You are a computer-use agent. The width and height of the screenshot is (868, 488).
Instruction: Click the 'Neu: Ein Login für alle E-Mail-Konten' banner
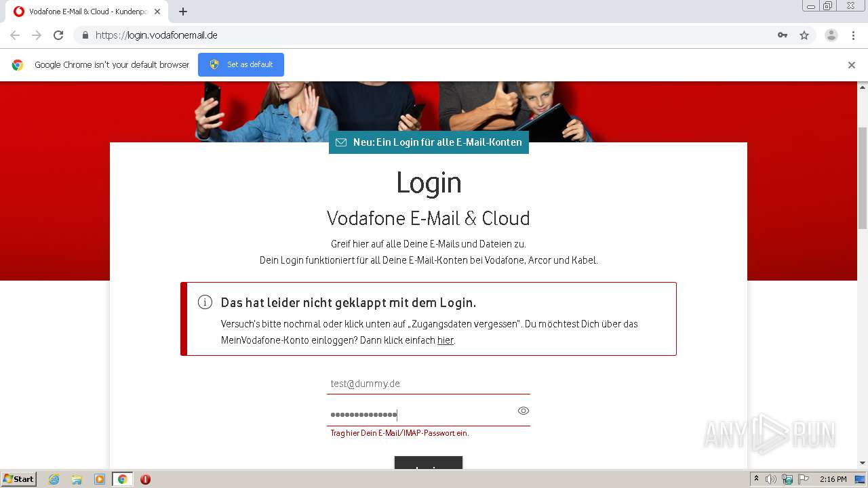429,142
